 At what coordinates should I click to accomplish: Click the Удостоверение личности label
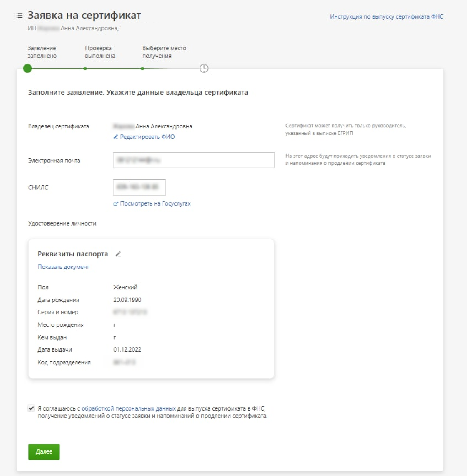[62, 223]
